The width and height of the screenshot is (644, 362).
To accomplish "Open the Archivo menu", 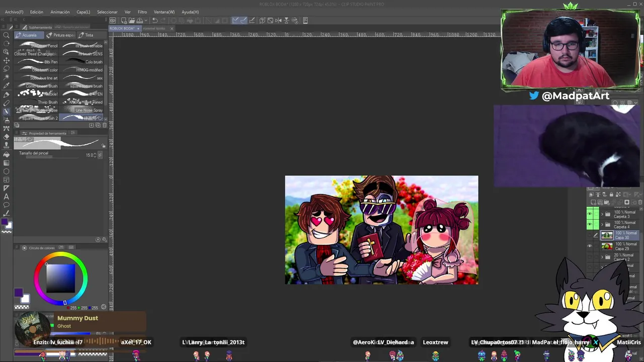I will coord(14,12).
